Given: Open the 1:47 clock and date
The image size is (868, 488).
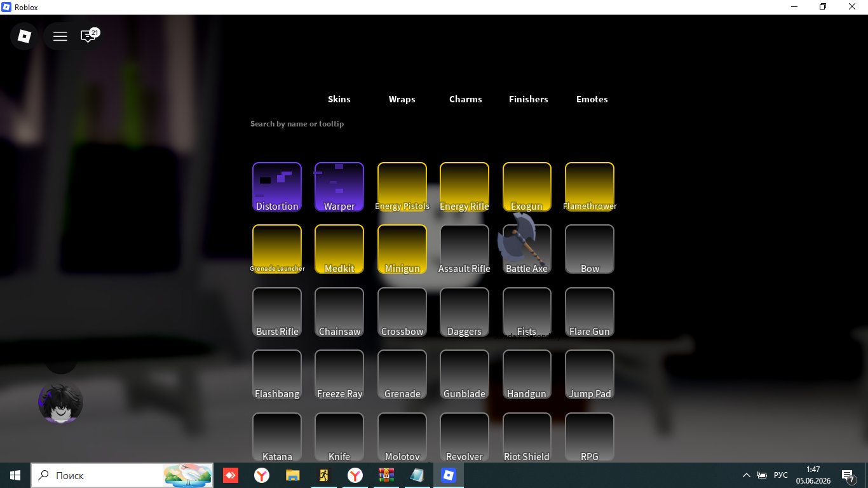Looking at the screenshot, I should coord(813,475).
